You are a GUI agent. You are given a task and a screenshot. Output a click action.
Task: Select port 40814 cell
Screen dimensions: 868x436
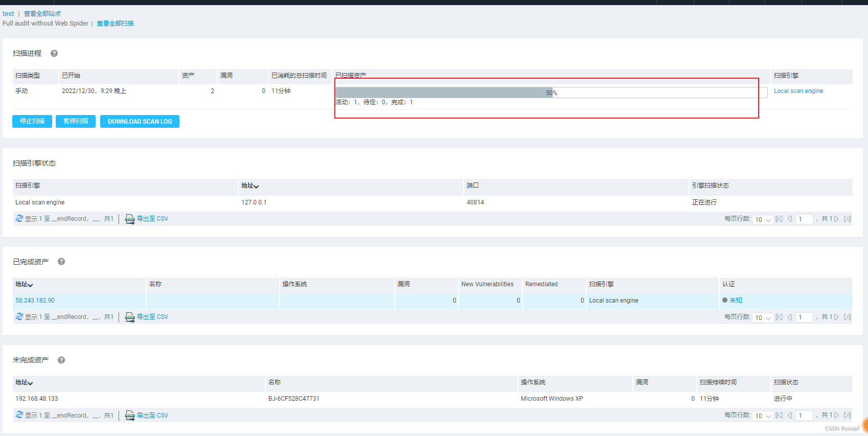click(x=475, y=202)
